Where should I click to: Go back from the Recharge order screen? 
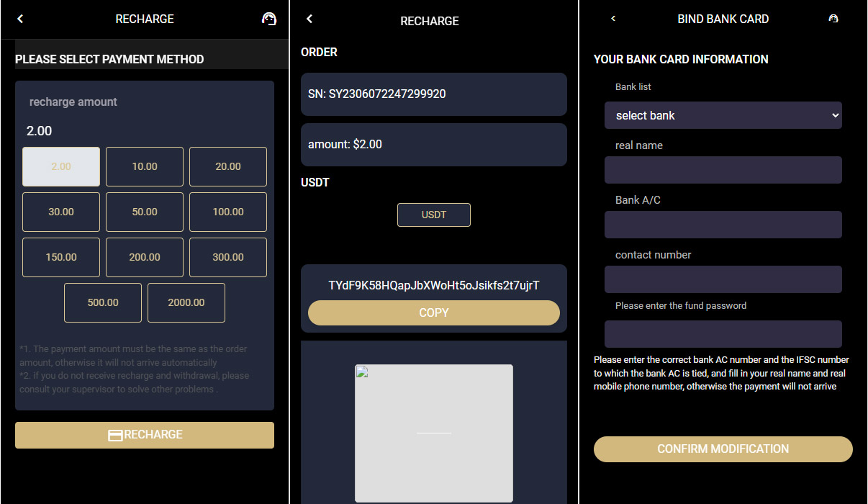[x=309, y=19]
